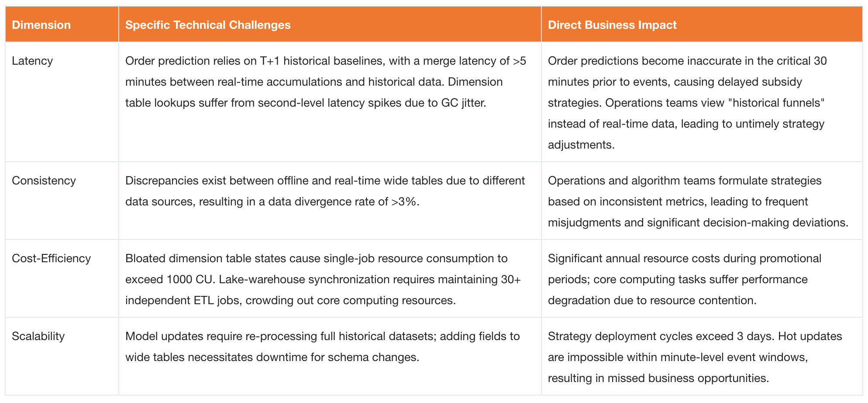Click the Cost-Efficiency technical challenges text

point(323,279)
